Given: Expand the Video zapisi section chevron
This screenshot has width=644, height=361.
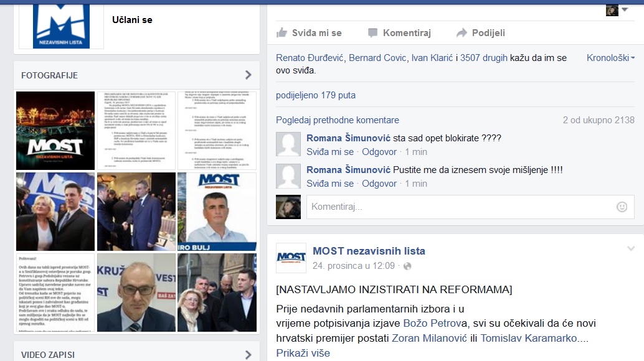Looking at the screenshot, I should click(x=249, y=355).
